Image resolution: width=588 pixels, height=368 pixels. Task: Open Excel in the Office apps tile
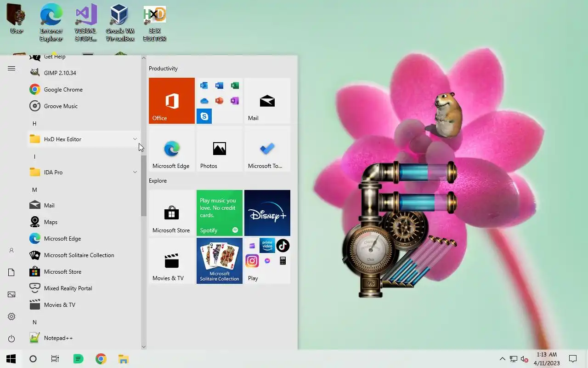point(235,86)
